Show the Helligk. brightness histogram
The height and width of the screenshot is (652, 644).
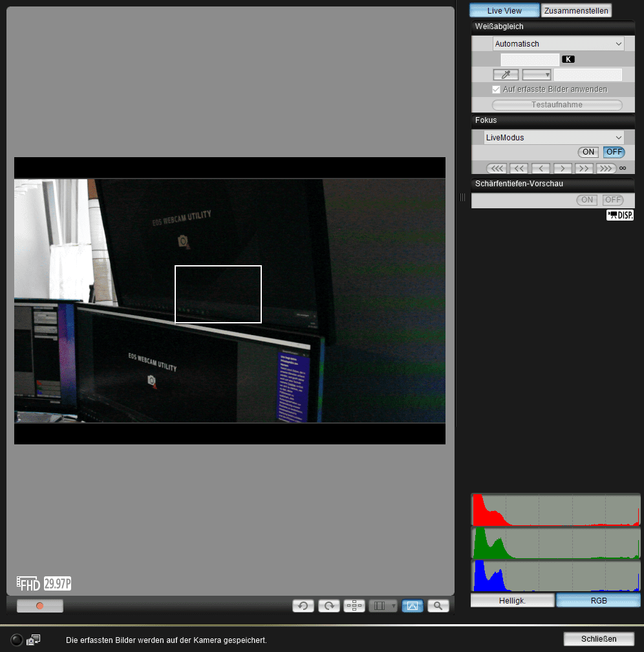click(x=512, y=600)
